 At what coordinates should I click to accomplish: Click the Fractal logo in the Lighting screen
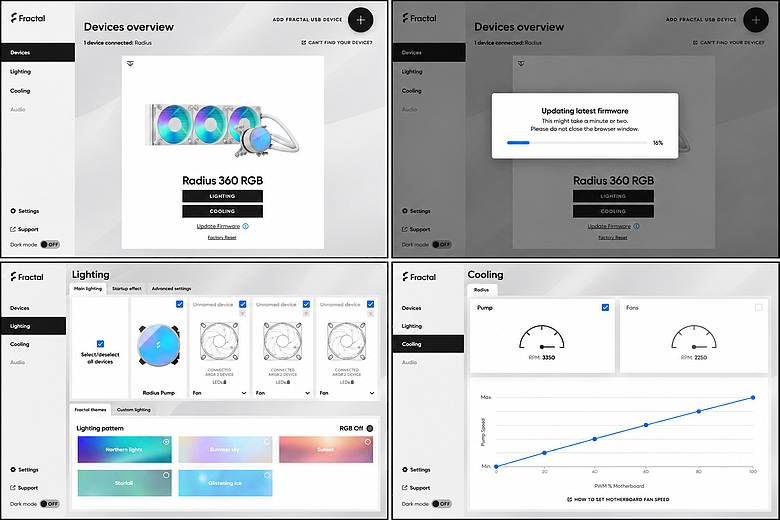click(27, 277)
